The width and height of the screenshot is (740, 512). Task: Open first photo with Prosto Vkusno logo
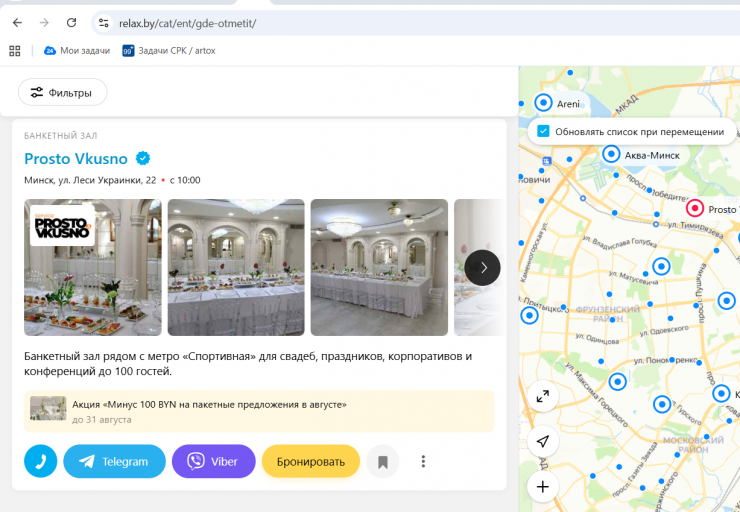[x=92, y=268]
